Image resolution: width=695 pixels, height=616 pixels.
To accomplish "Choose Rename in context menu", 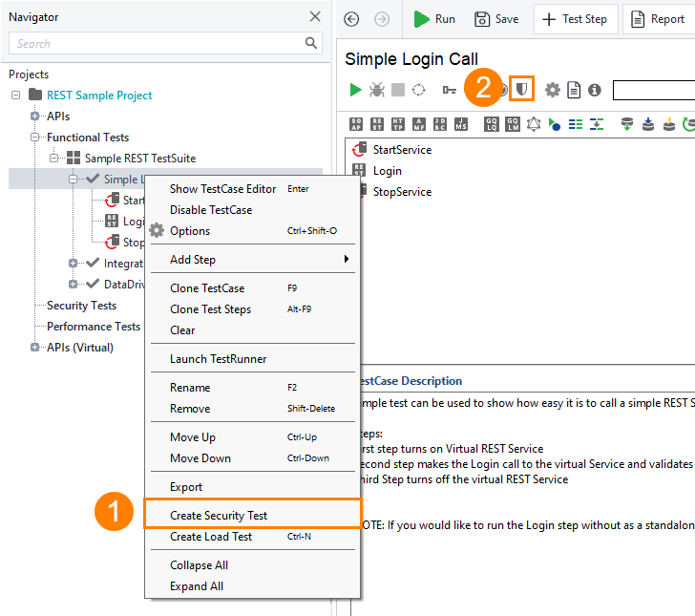I will 253,388.
